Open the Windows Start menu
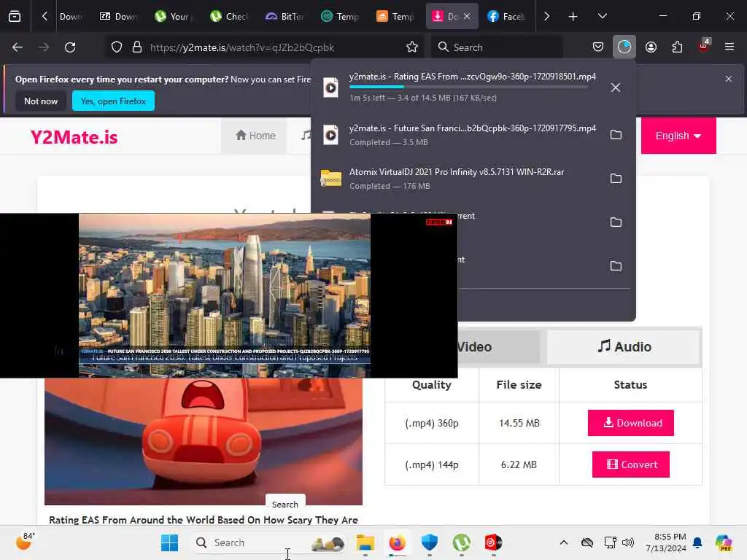This screenshot has width=747, height=560. 169,542
